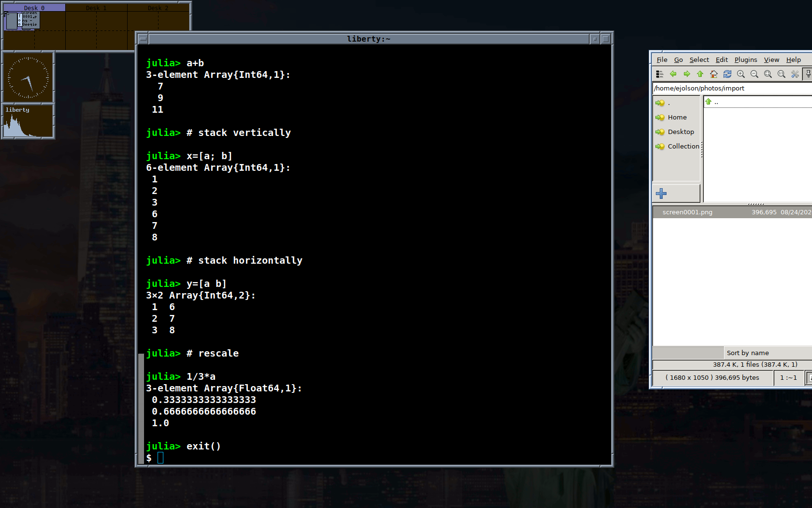Toggle the float-window pin button
Viewport: 812px width, 508px height.
(x=808, y=74)
